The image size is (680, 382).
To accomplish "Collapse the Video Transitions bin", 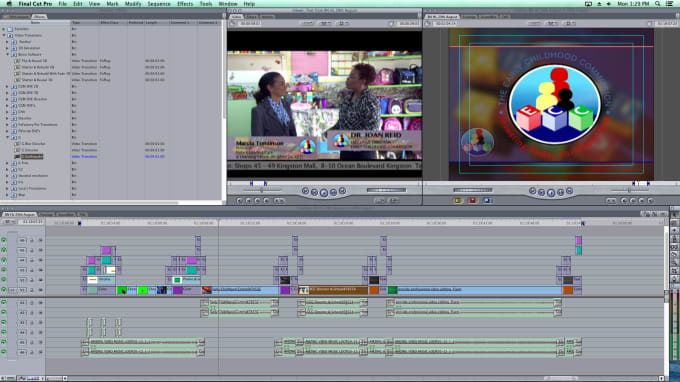I will pyautogui.click(x=4, y=36).
